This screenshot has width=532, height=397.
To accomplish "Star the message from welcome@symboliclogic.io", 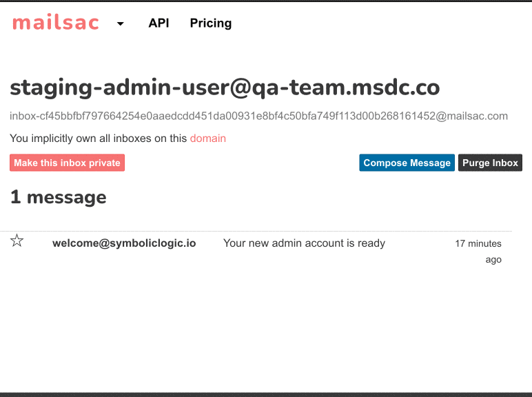I will point(17,241).
